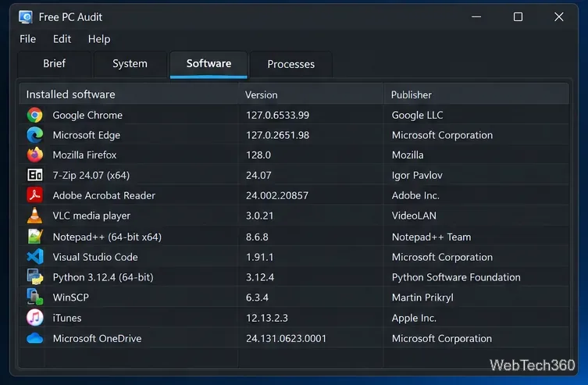Close the Free PC Audit window
Viewport: 588px width, 385px height.
coord(559,17)
